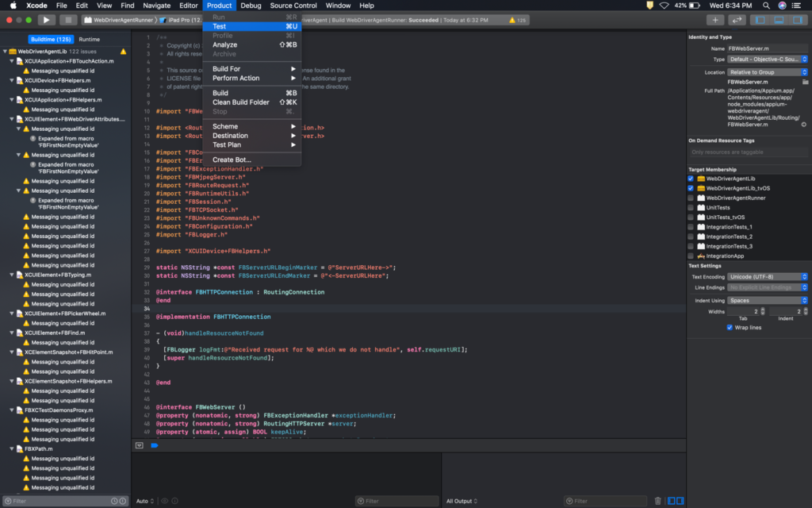Toggle the Wrap lines checkbox
Viewport: 812px width, 508px height.
click(730, 328)
